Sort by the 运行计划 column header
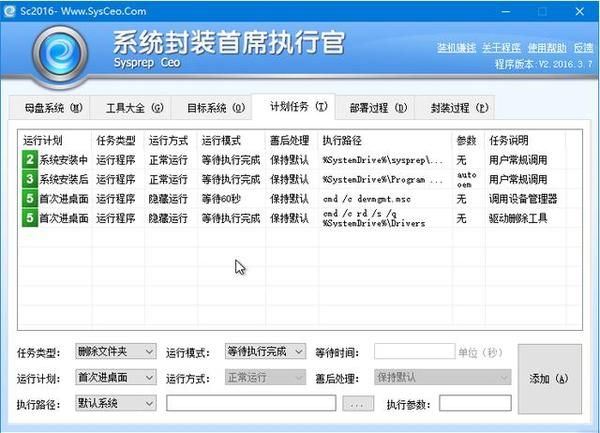 pos(43,140)
